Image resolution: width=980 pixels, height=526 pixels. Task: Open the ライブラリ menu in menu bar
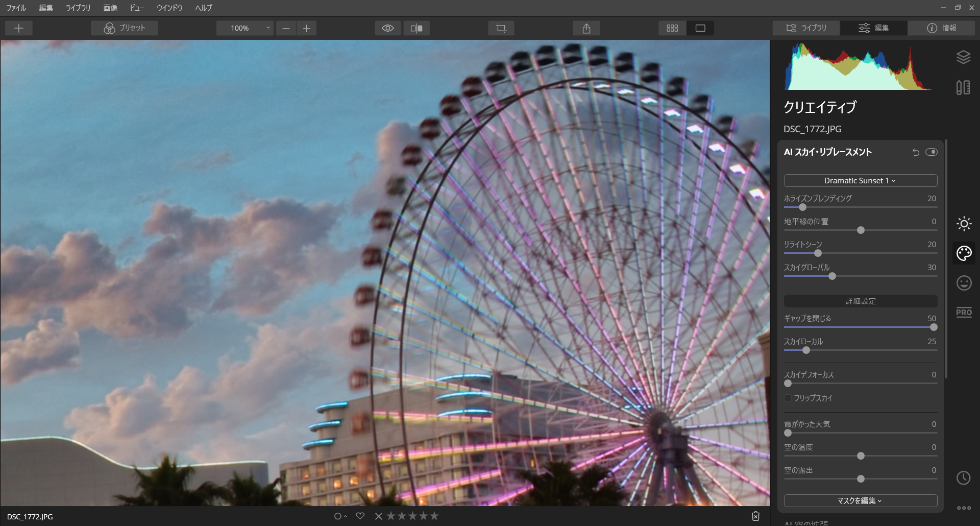click(x=78, y=8)
